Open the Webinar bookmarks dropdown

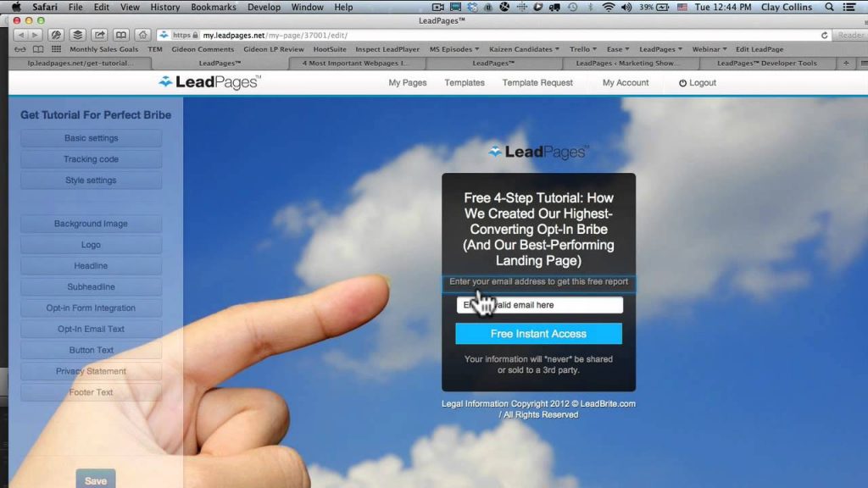pyautogui.click(x=709, y=49)
